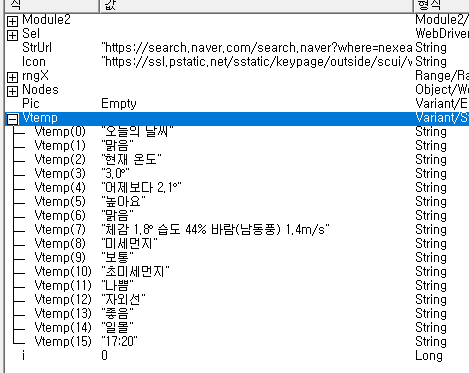Viewport: 469px width, 373px height.
Task: Click the "좋음" value
Action: 117,314
